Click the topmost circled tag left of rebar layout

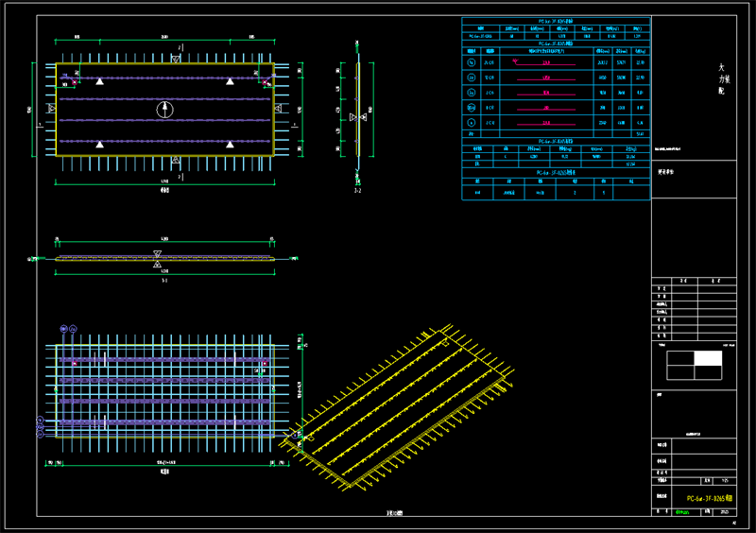click(40, 421)
